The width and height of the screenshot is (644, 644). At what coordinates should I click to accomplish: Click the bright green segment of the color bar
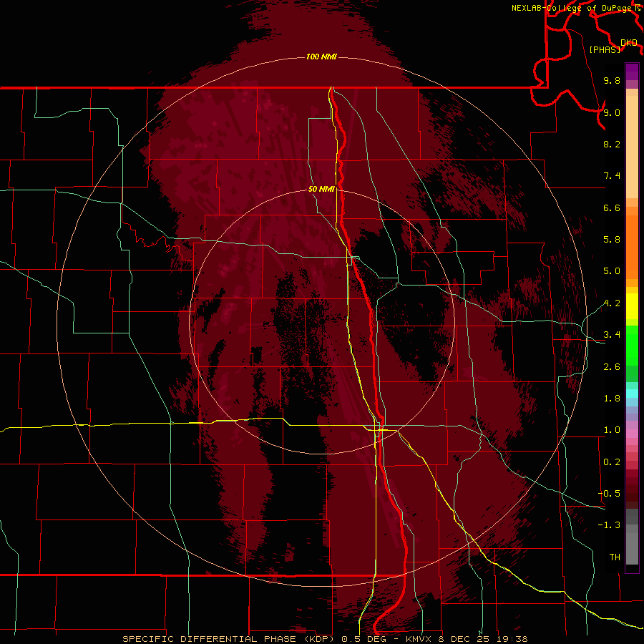click(x=632, y=345)
